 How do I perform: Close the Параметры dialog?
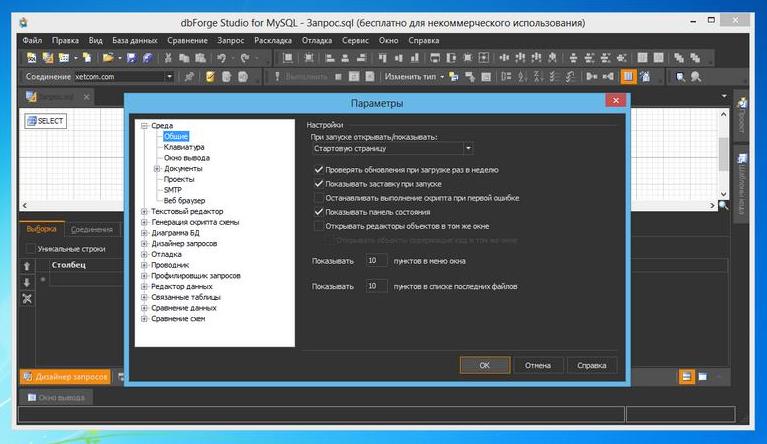point(616,100)
